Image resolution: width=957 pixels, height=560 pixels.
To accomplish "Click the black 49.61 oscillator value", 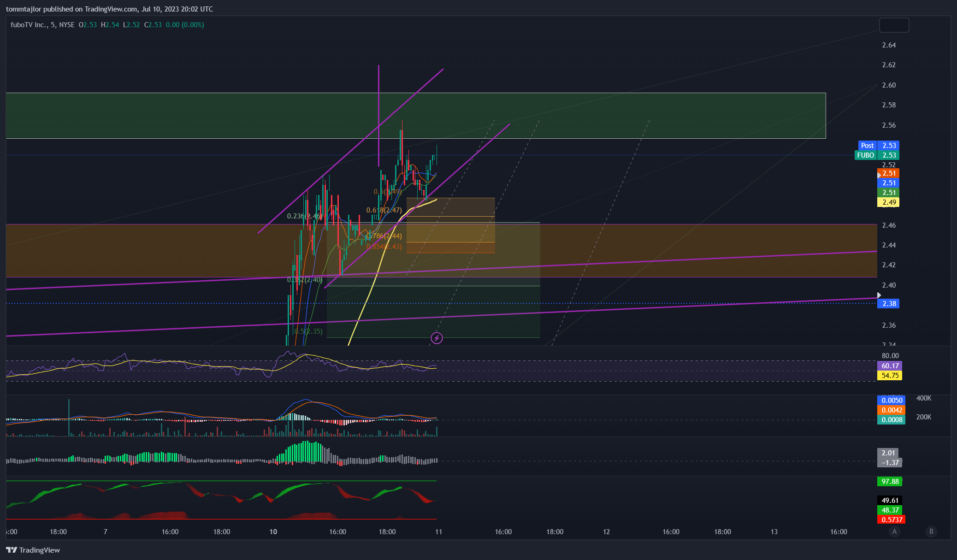I will coord(890,501).
